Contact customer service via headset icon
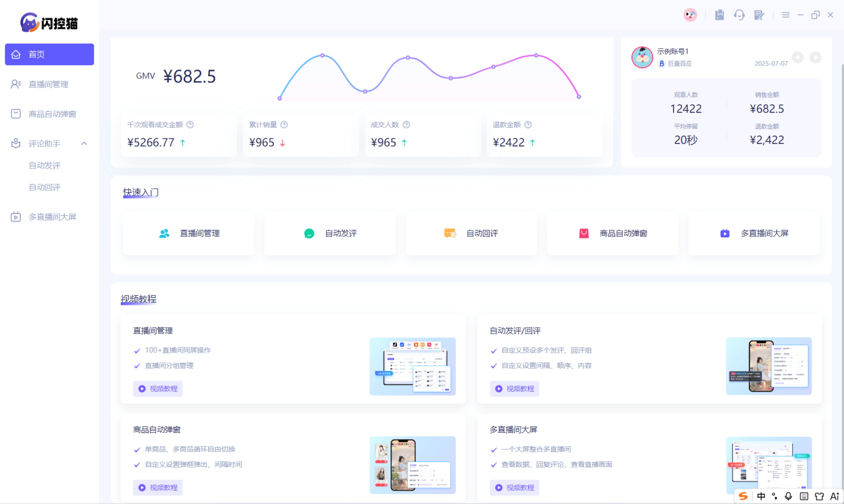 point(739,15)
